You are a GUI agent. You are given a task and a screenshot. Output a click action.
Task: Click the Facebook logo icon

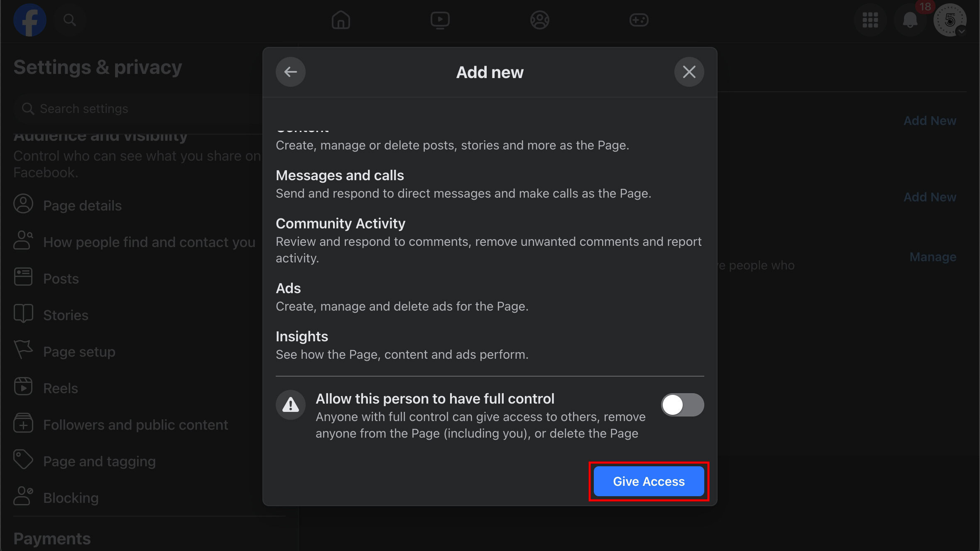click(29, 20)
